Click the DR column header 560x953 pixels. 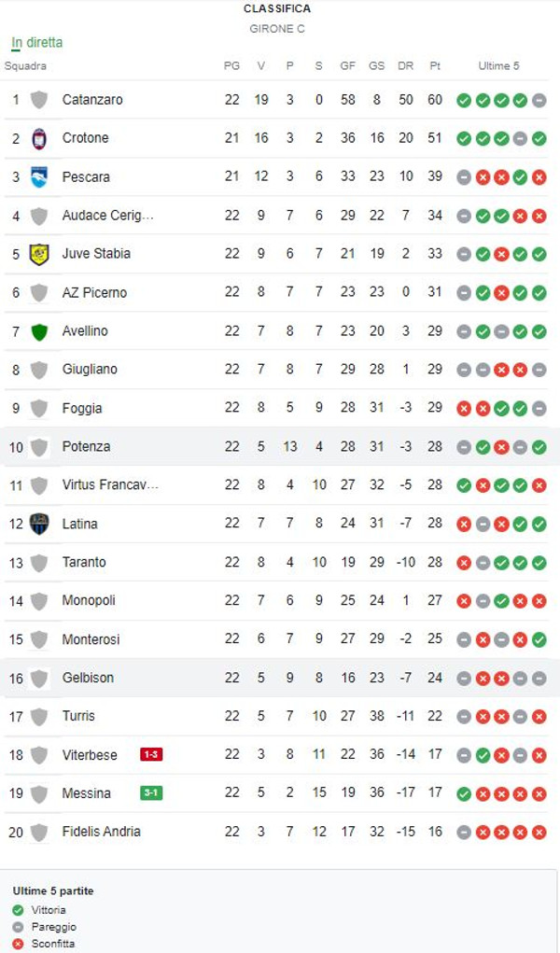(405, 66)
